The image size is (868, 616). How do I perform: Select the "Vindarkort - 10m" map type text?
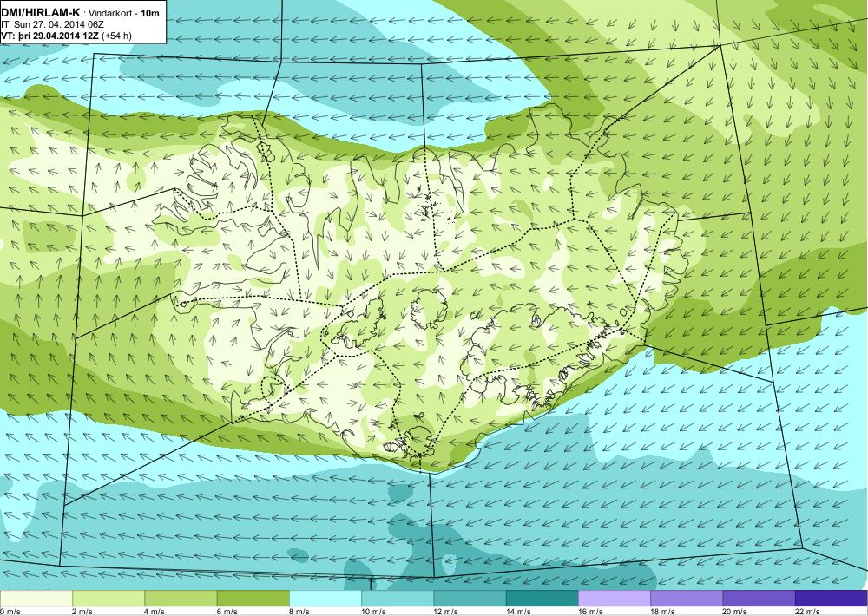click(124, 13)
